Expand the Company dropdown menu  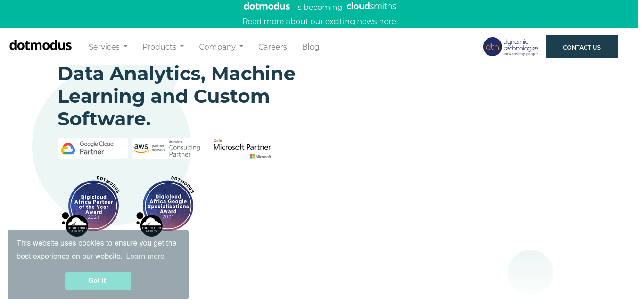coord(221,47)
